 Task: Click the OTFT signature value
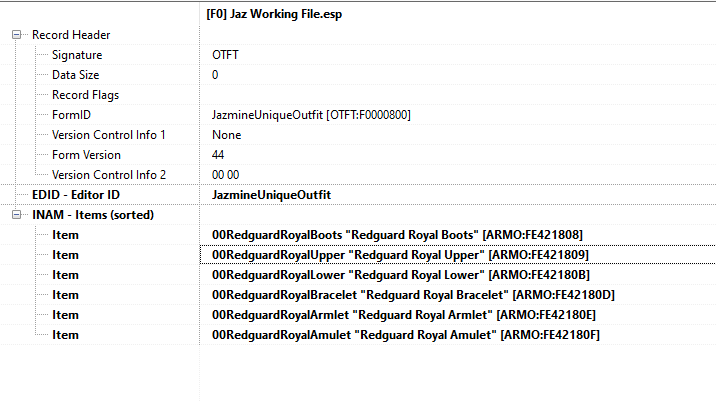click(x=225, y=55)
